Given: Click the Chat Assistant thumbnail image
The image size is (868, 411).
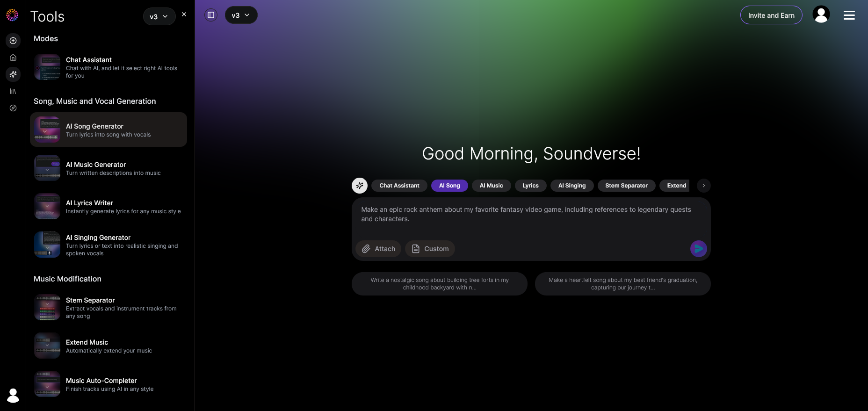Looking at the screenshot, I should click(47, 67).
